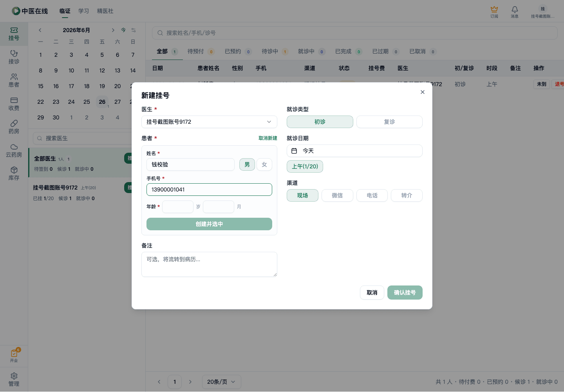Open the 云药房 cloud pharmacy icon
This screenshot has width=564, height=392.
point(14,151)
